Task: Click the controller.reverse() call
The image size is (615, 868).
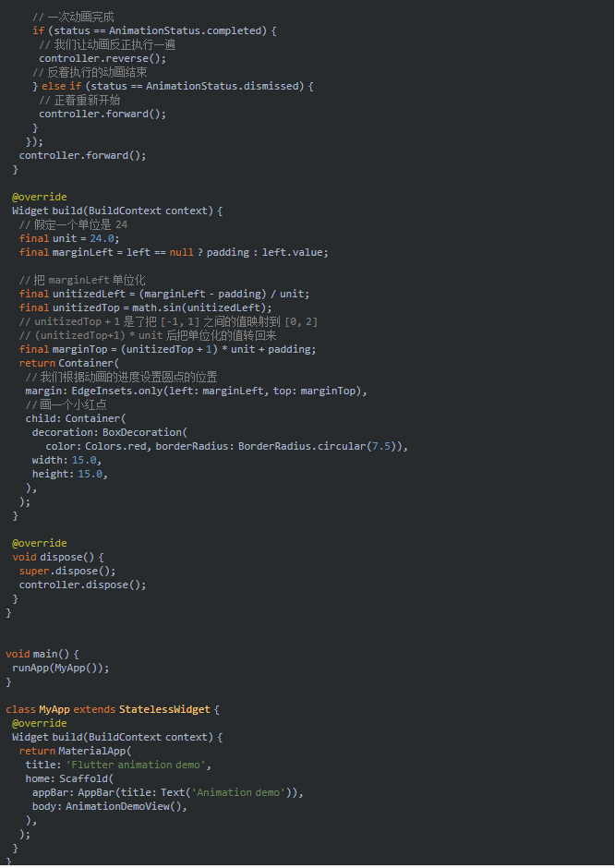Action: 102,59
